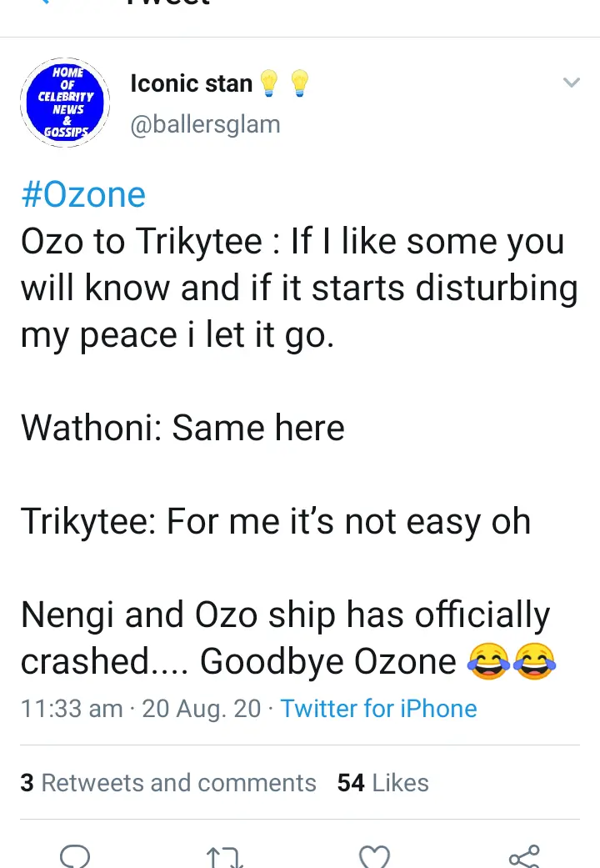Open the #Ozone hashtag
The height and width of the screenshot is (868, 600).
[82, 195]
